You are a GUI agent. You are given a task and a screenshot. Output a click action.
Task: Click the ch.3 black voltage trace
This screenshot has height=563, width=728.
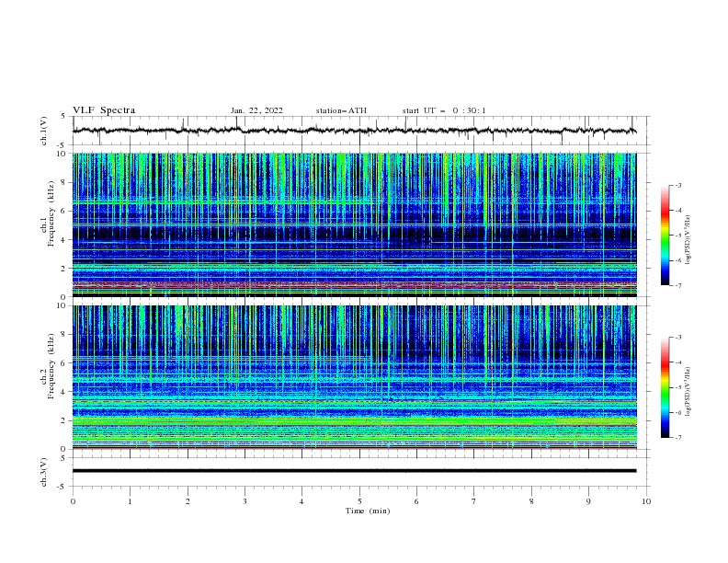tap(354, 471)
